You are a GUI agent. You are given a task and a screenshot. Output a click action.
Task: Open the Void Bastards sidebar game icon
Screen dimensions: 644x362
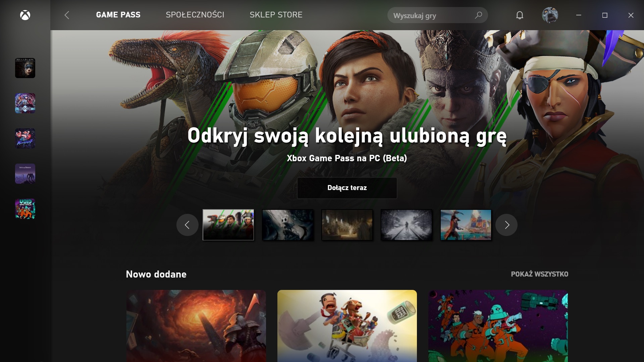click(25, 209)
